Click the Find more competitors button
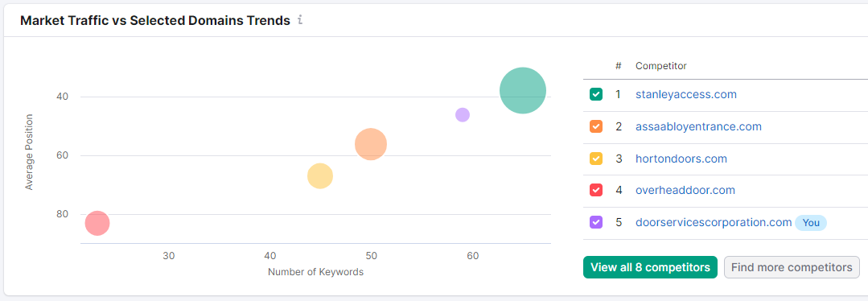 pyautogui.click(x=792, y=267)
